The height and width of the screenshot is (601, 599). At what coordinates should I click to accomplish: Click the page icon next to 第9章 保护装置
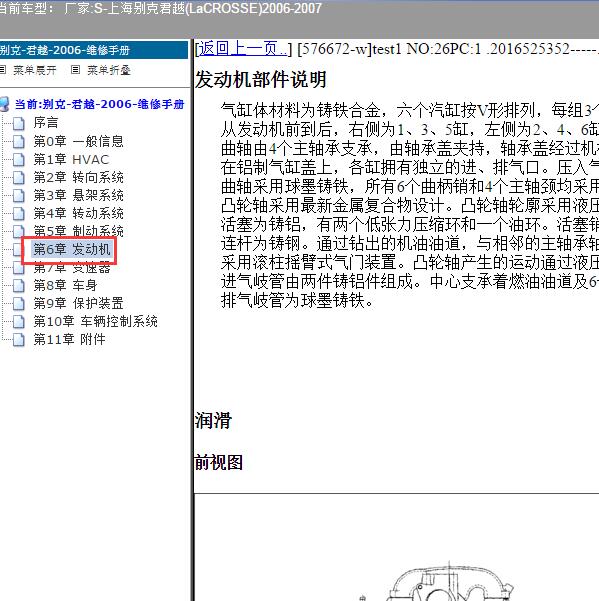(19, 304)
